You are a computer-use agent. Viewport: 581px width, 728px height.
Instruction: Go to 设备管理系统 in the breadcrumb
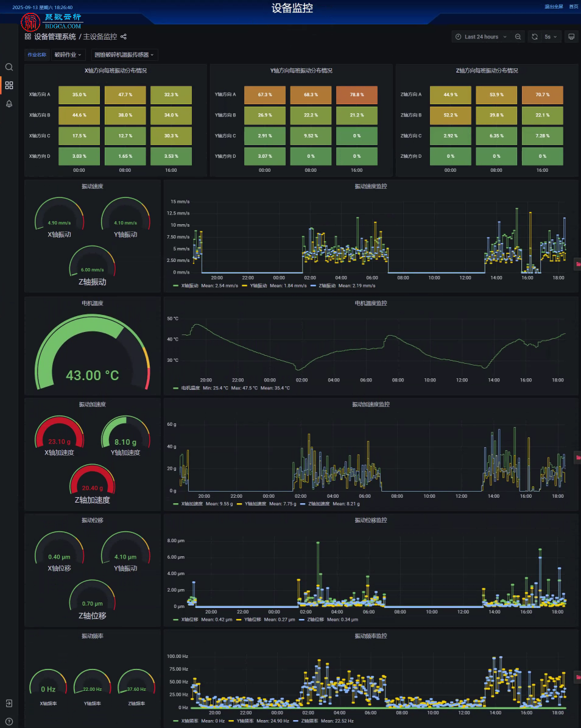click(55, 37)
